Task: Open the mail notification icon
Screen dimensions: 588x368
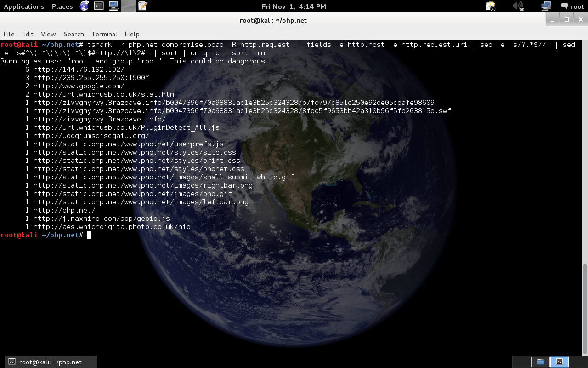Action: click(491, 6)
